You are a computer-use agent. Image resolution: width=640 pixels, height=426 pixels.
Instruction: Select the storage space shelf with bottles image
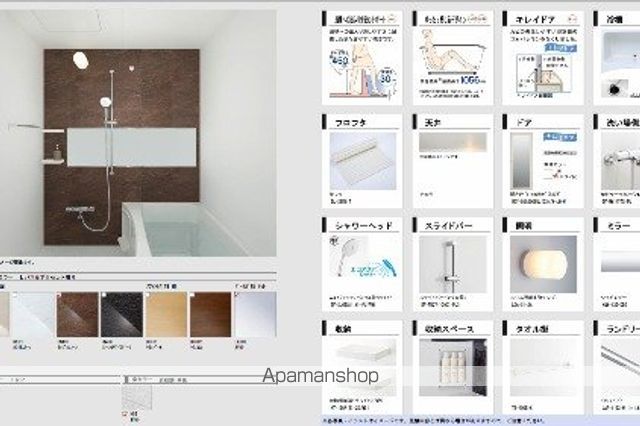tap(453, 367)
